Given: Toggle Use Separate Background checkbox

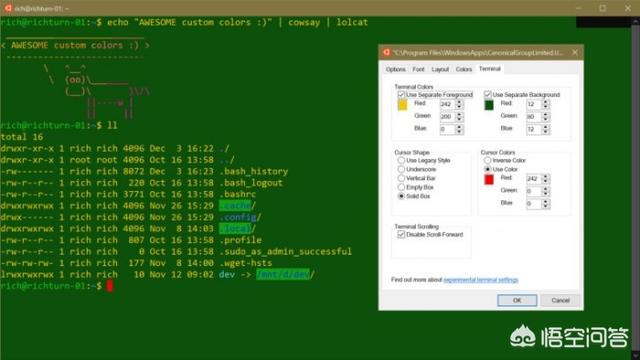Looking at the screenshot, I should (x=487, y=95).
